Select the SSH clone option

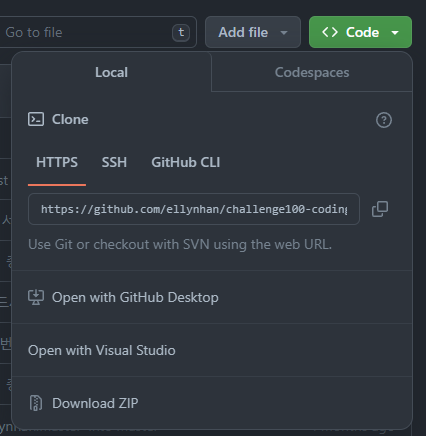tap(114, 162)
